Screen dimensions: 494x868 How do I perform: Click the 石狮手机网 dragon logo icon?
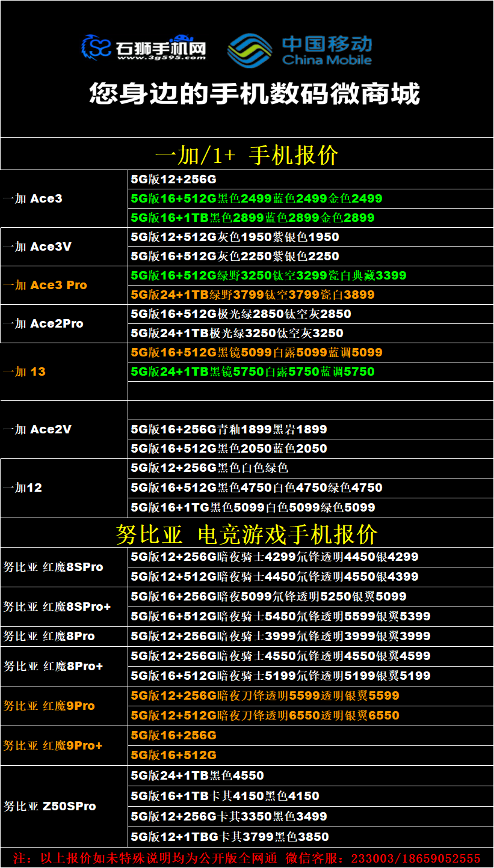[x=96, y=47]
